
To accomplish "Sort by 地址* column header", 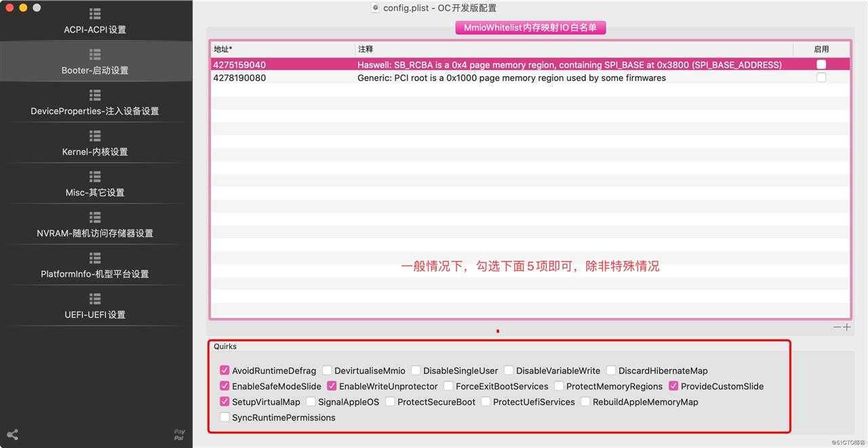I will 283,49.
